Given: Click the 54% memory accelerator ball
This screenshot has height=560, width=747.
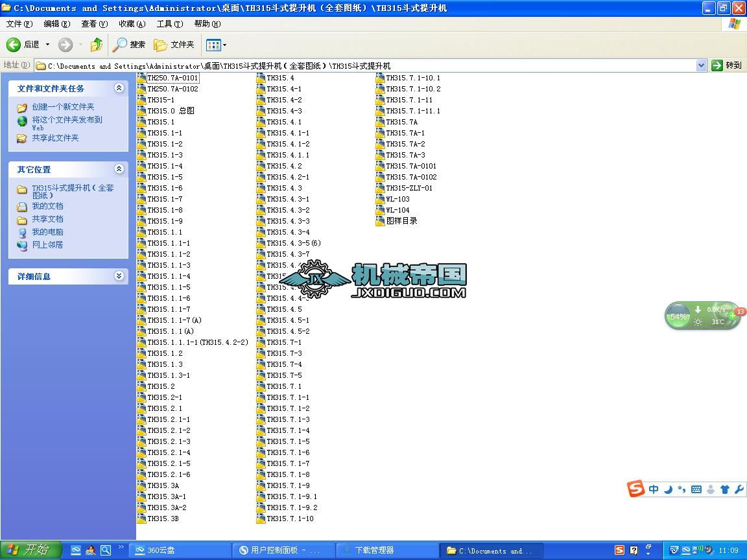Looking at the screenshot, I should point(678,316).
